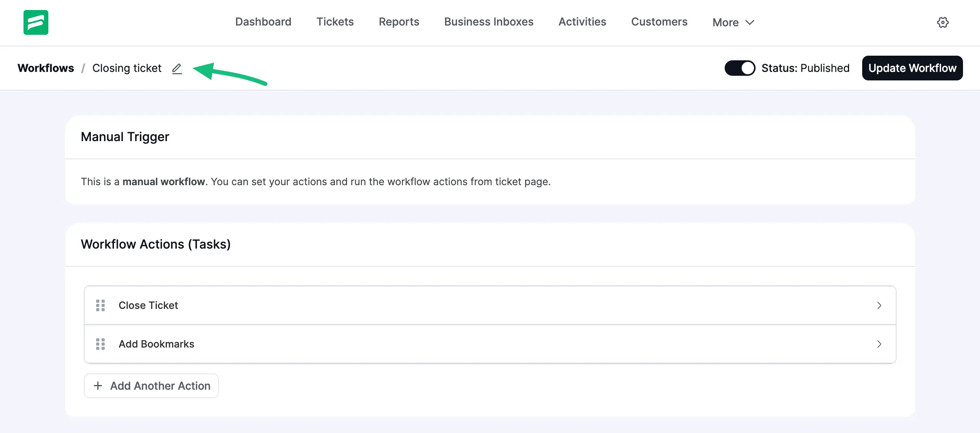Open the Reports section
980x433 pixels.
click(399, 22)
